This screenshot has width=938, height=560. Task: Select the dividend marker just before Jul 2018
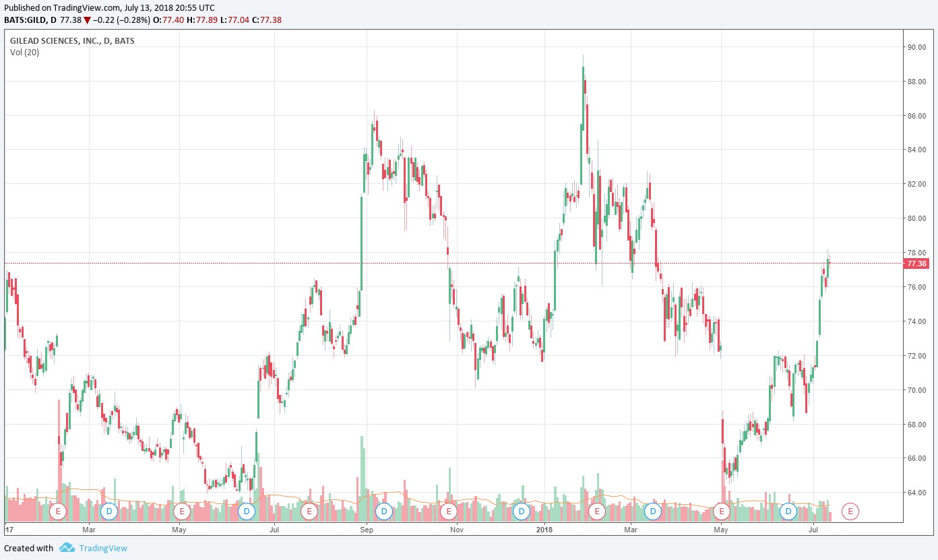tap(788, 511)
